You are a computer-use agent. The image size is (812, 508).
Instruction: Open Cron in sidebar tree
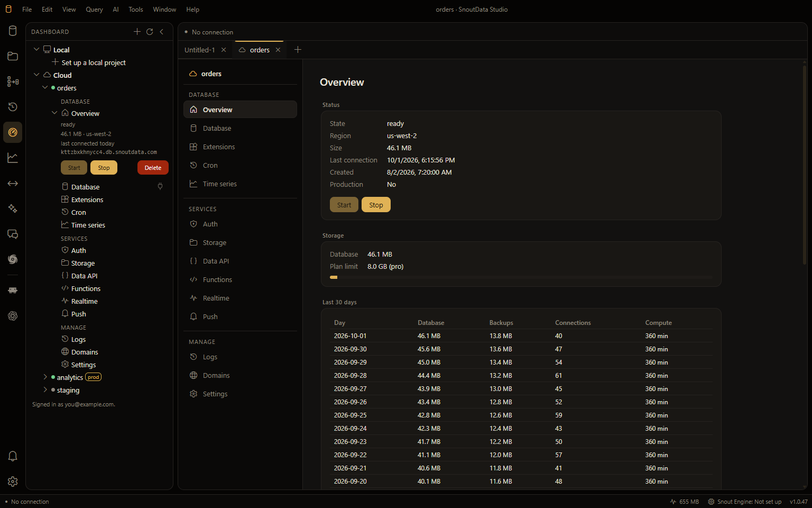point(79,212)
